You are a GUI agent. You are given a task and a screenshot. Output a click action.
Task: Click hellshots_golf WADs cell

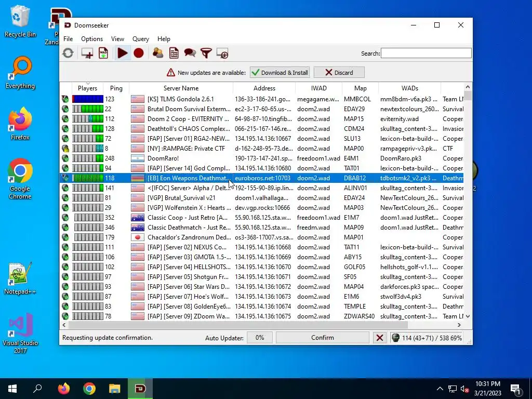409,267
